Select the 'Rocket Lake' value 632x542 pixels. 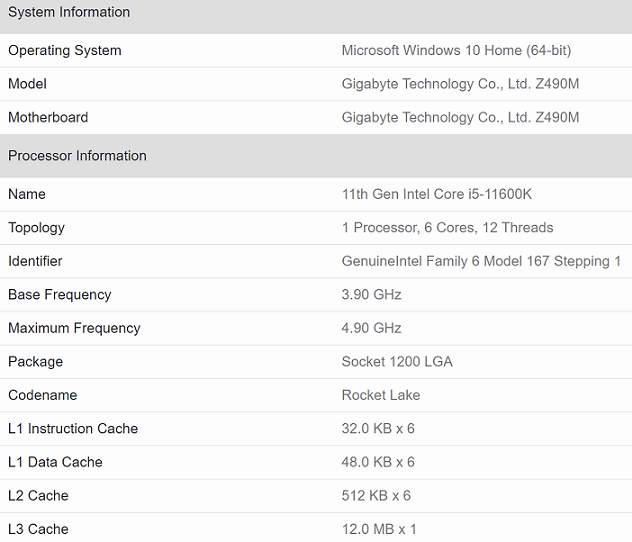381,395
